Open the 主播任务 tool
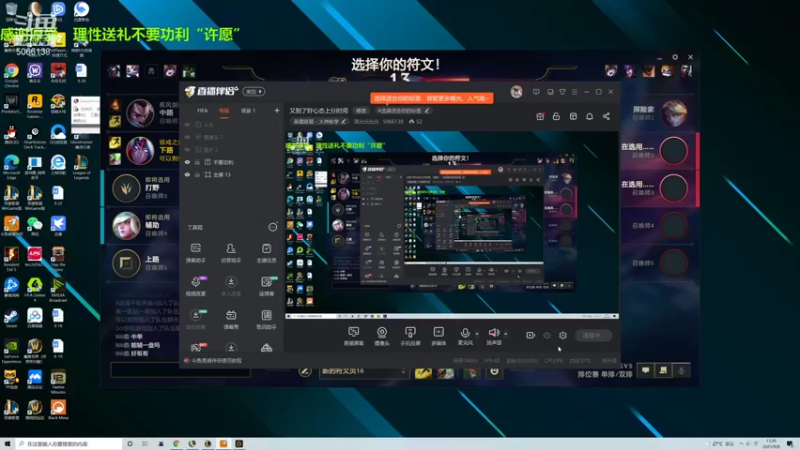 click(266, 253)
